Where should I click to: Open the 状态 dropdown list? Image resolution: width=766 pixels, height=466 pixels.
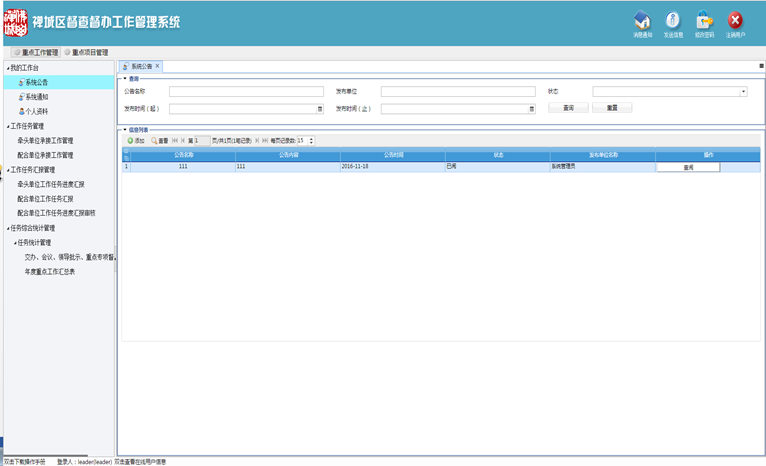tap(743, 91)
